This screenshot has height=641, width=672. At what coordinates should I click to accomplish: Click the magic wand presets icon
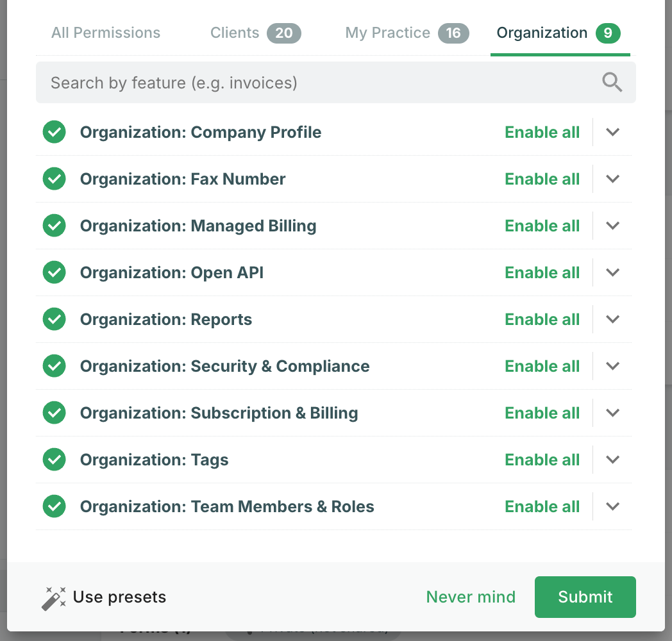(54, 598)
